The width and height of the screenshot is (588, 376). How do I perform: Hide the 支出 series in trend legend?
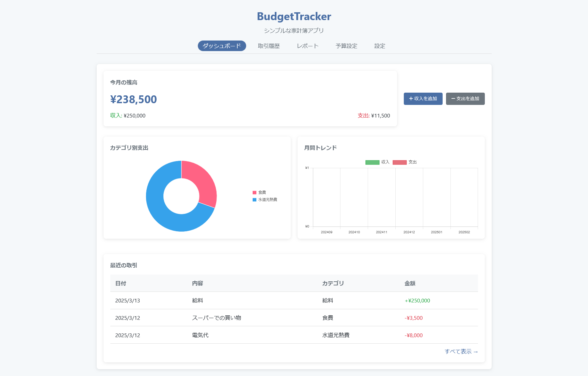405,162
